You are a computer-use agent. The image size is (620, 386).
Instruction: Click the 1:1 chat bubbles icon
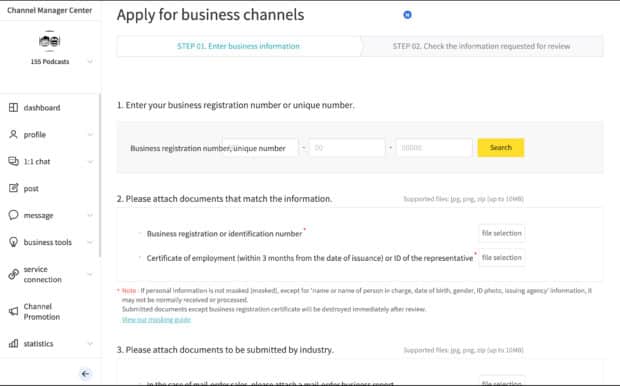pyautogui.click(x=13, y=161)
